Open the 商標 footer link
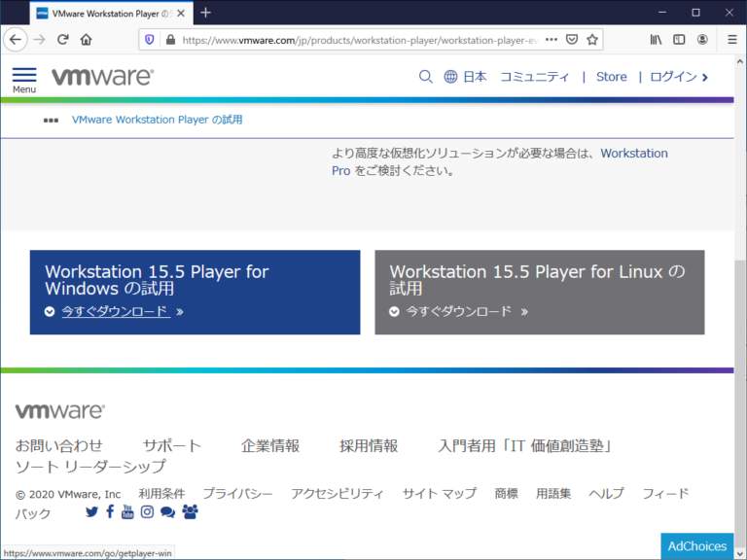Screen dimensions: 747x560 (506, 494)
